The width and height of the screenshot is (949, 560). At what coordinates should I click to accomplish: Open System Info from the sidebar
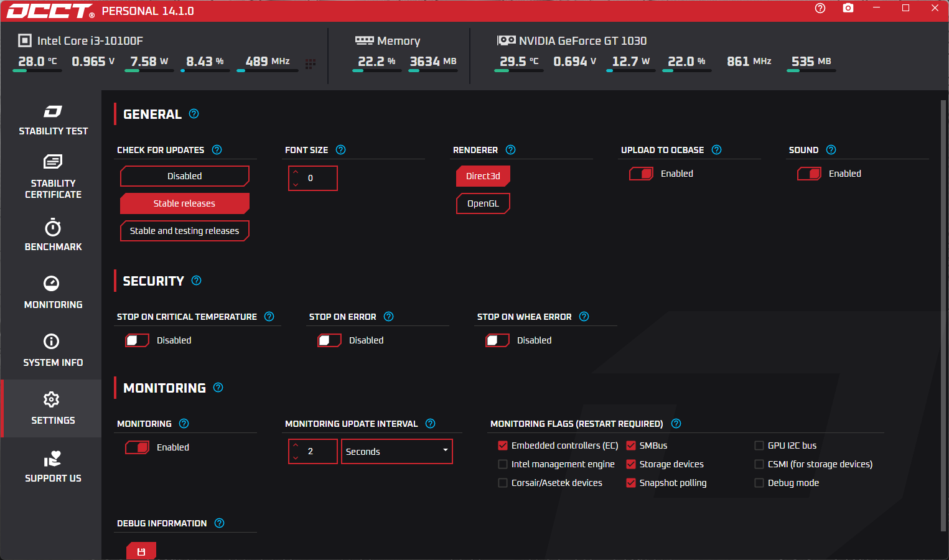(x=53, y=351)
